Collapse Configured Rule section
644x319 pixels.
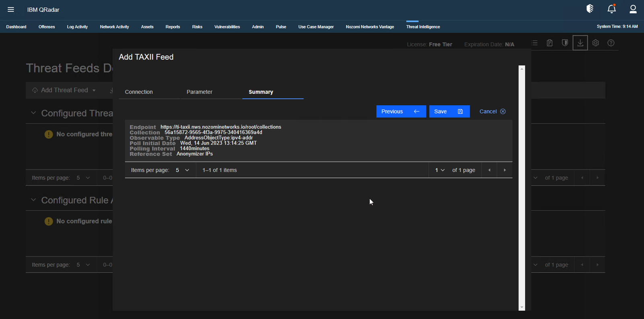click(x=33, y=200)
